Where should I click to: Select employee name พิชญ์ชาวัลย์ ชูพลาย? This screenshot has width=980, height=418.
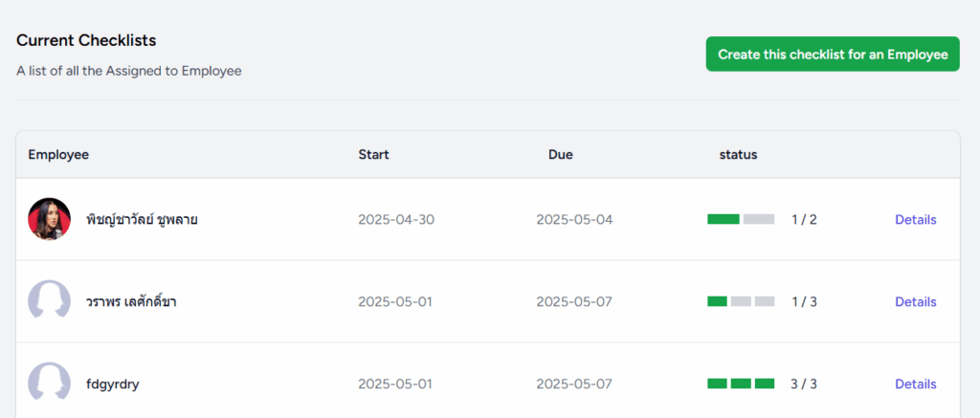(142, 219)
